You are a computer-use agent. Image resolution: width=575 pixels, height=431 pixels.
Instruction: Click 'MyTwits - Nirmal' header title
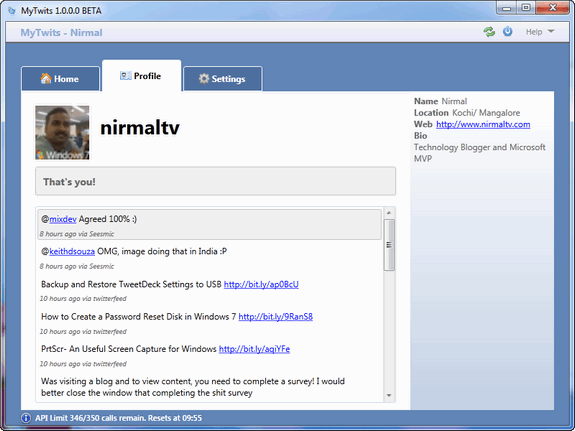pos(61,33)
